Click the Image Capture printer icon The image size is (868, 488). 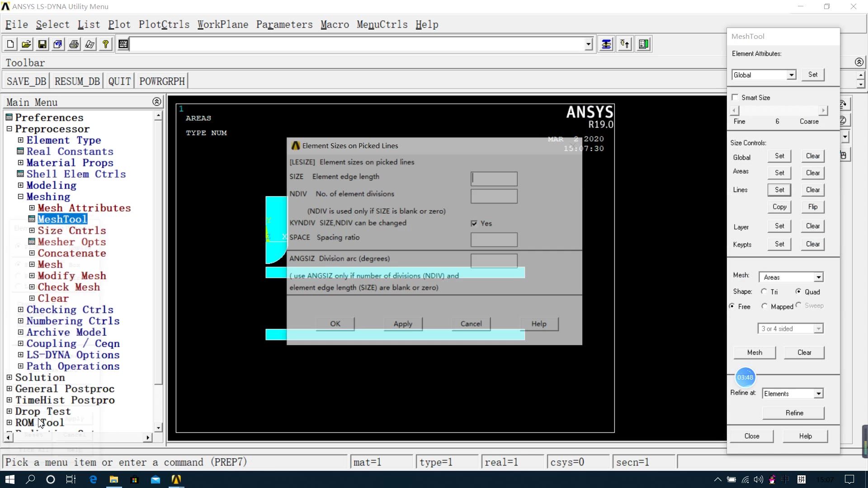[x=74, y=44]
